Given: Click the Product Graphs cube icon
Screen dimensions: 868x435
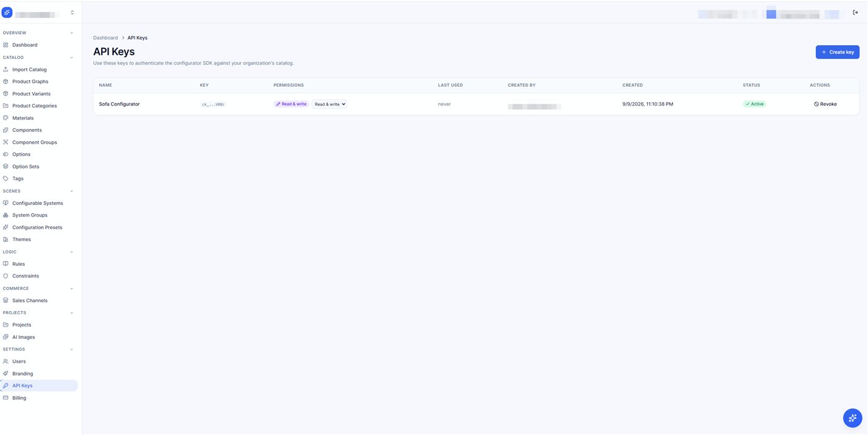Looking at the screenshot, I should tap(6, 82).
